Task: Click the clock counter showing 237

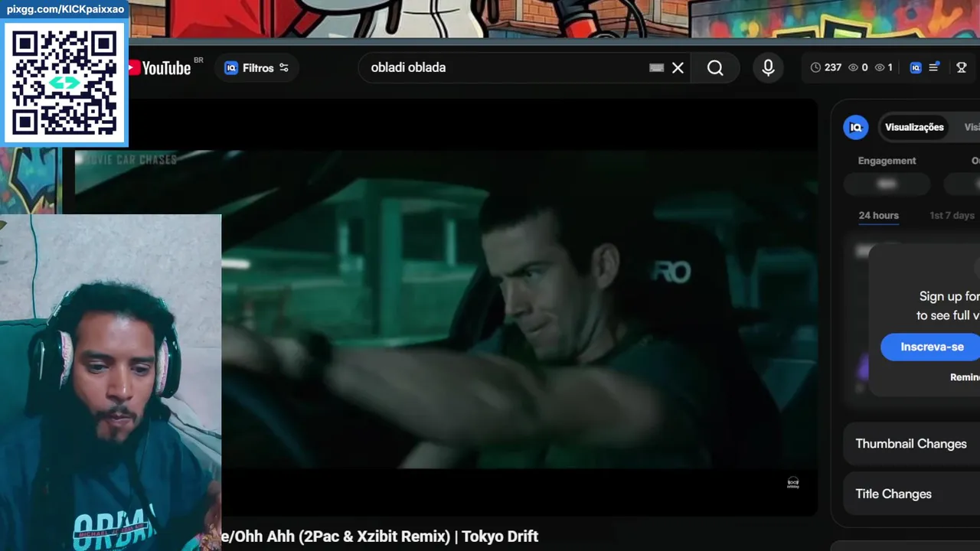Action: tap(826, 67)
